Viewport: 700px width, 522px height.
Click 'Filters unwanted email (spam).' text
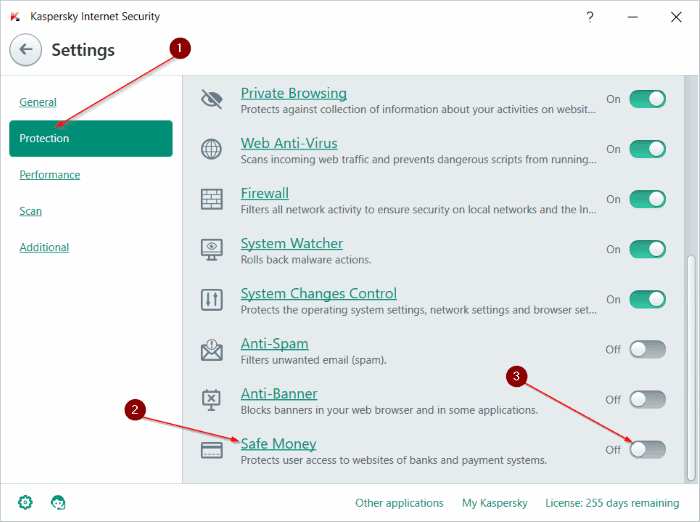click(x=313, y=360)
